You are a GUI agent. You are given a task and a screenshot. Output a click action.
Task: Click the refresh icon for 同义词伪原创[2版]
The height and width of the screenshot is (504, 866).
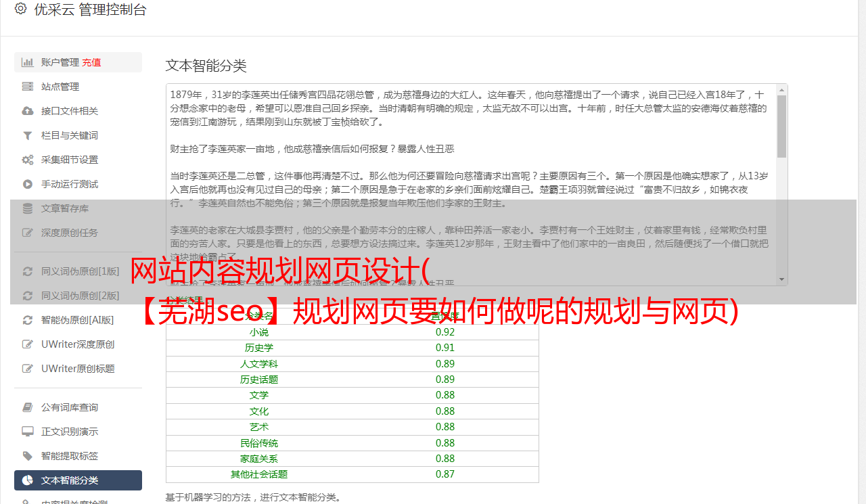pos(28,296)
